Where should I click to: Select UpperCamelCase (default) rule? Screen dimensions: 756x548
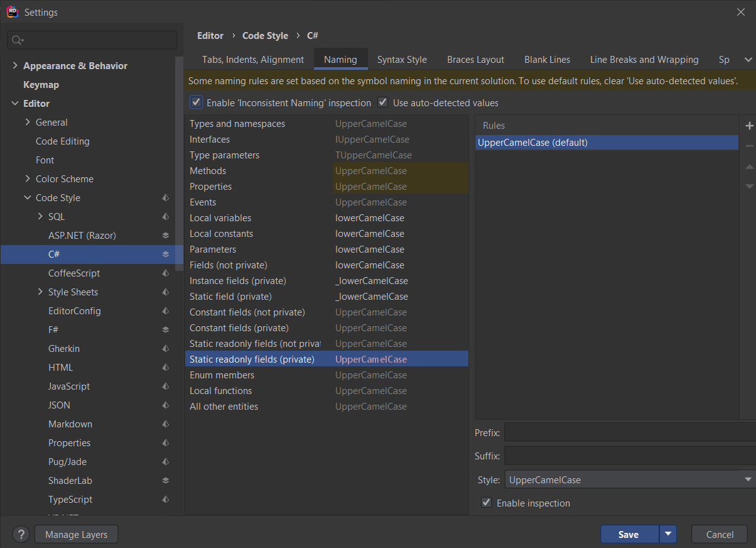tap(607, 143)
